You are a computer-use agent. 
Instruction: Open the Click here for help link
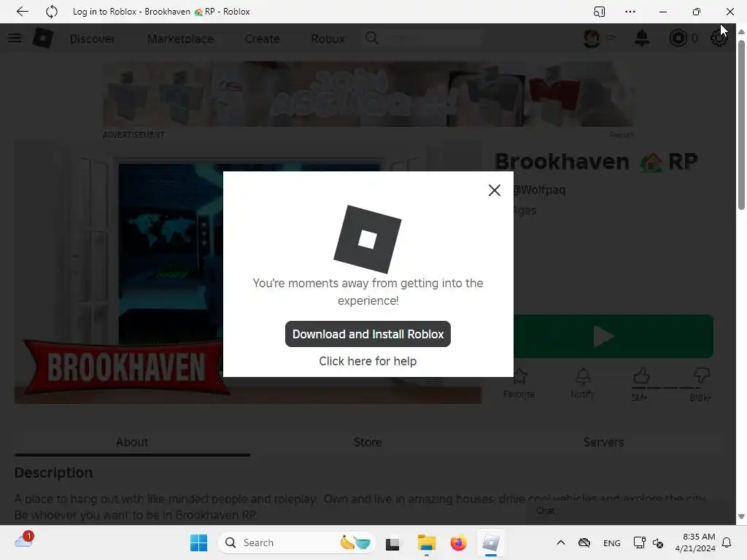(x=368, y=361)
